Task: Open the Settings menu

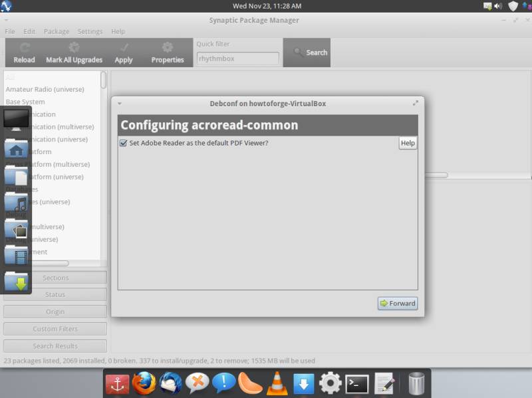Action: (x=90, y=31)
